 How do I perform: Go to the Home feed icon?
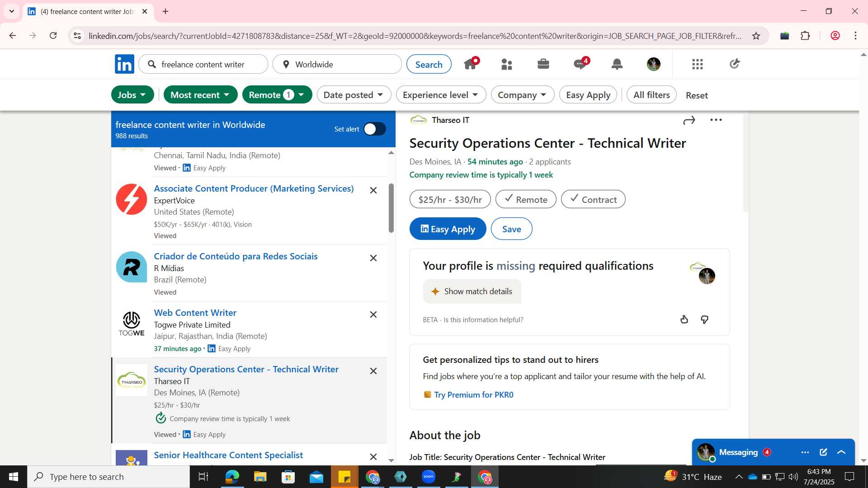471,64
